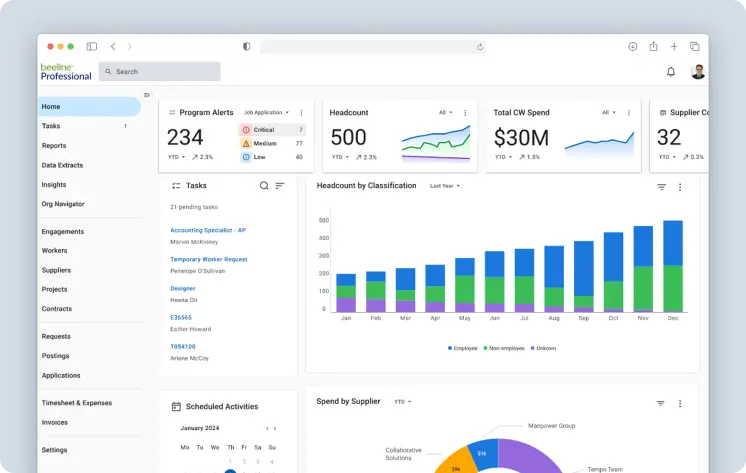
Task: Click the Safari share icon
Action: coord(653,46)
